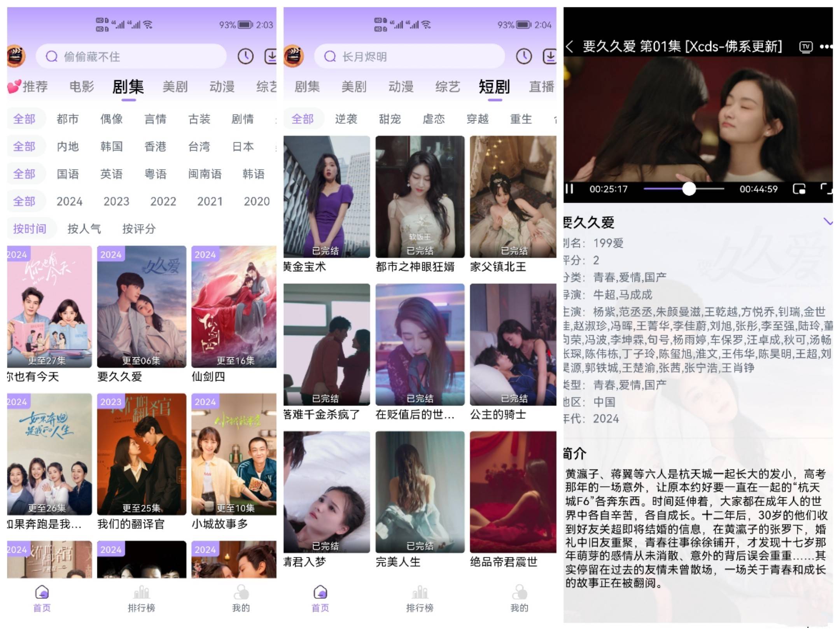
Task: Filter region by 香港
Action: pyautogui.click(x=156, y=147)
